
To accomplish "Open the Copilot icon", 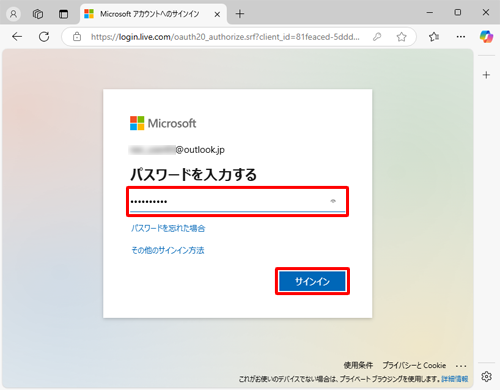I will [486, 37].
